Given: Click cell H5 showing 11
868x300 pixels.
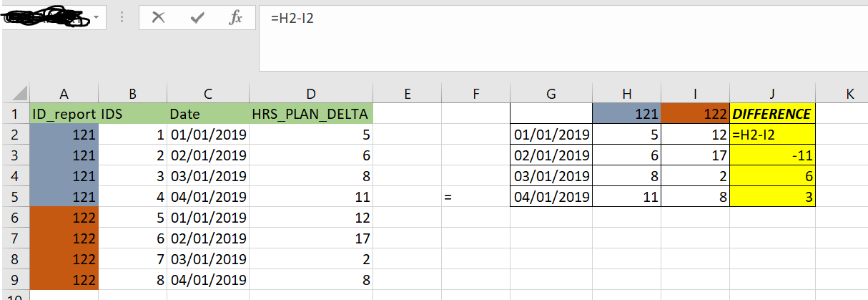Looking at the screenshot, I should pos(627,196).
